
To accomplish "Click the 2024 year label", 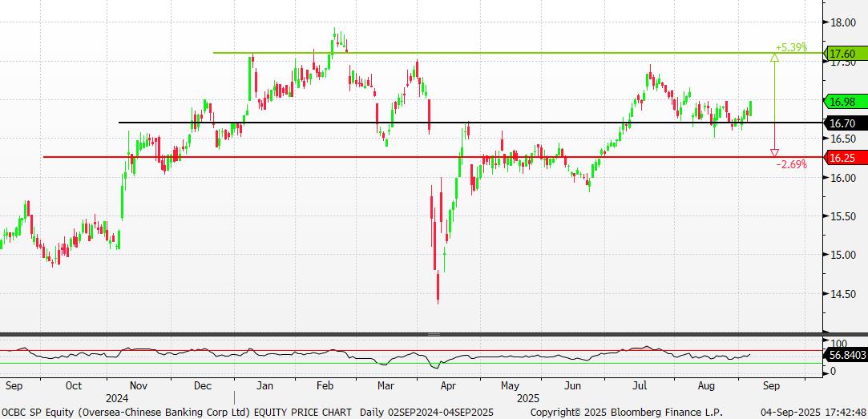I will 117,398.
